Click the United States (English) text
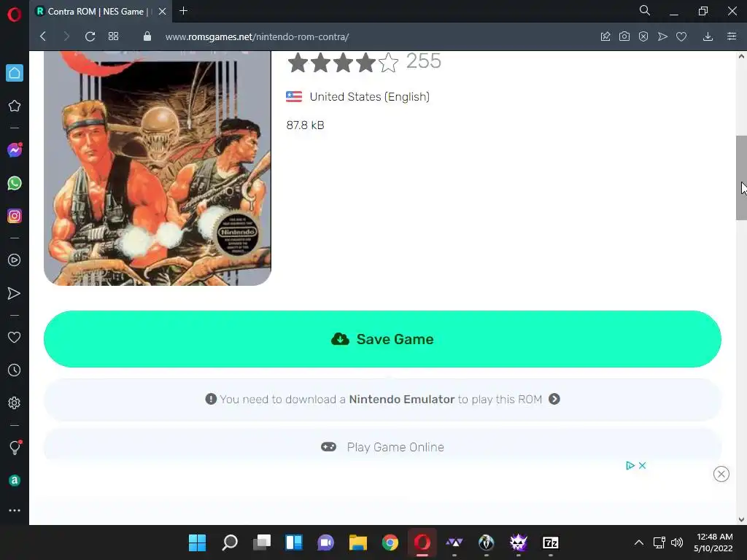This screenshot has height=560, width=747. click(369, 97)
